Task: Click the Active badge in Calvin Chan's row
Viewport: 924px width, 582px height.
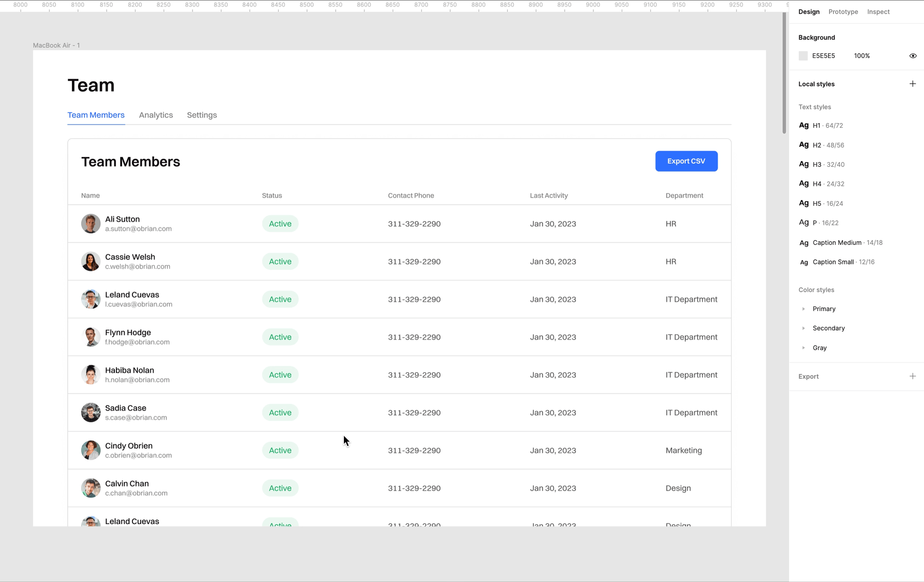Action: tap(280, 488)
